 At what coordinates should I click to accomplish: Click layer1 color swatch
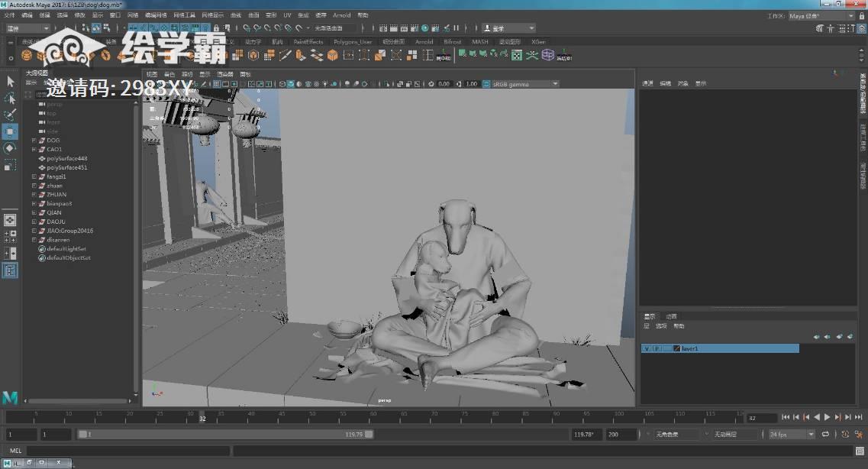(x=676, y=348)
